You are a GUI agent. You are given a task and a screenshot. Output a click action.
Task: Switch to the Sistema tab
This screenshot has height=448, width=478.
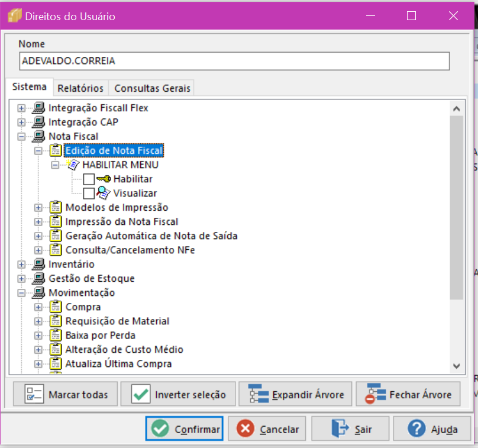coord(29,87)
